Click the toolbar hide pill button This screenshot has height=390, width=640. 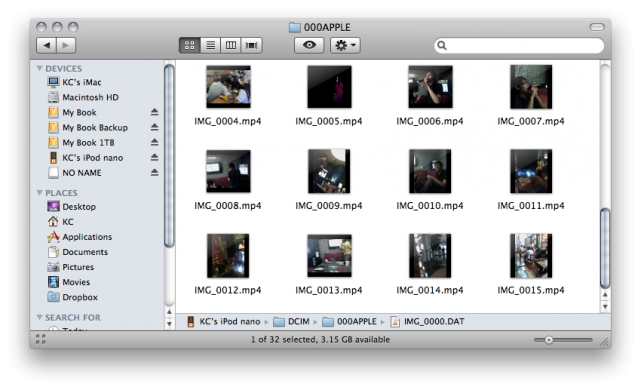597,27
